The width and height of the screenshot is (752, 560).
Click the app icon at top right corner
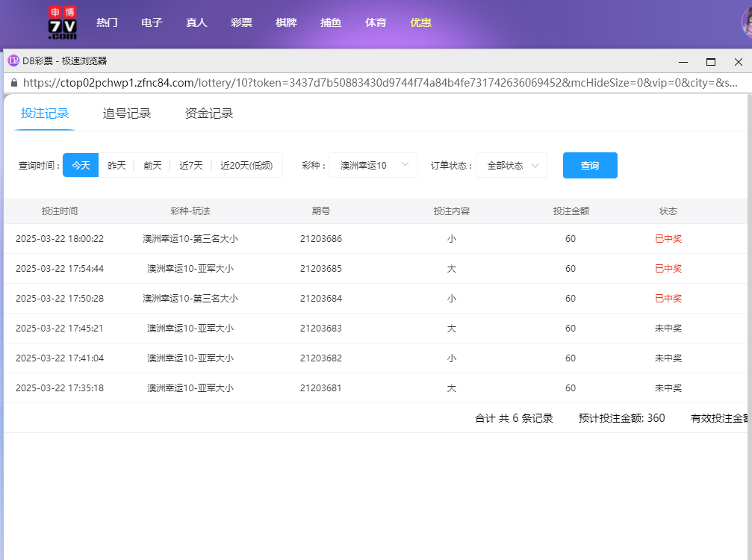click(x=746, y=23)
